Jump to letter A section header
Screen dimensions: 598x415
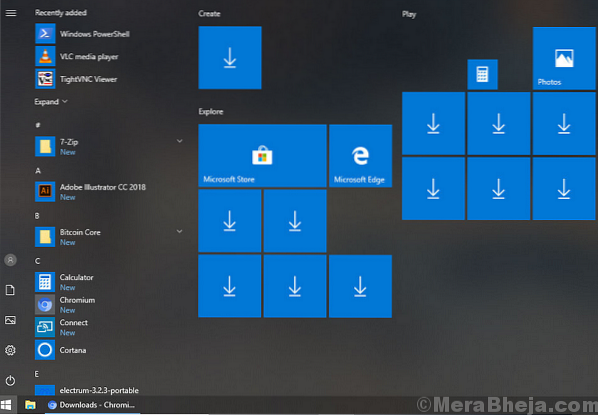(x=38, y=171)
